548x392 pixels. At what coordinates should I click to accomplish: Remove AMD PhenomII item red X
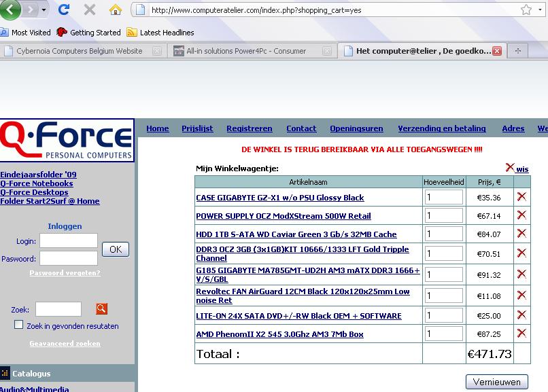pyautogui.click(x=521, y=333)
